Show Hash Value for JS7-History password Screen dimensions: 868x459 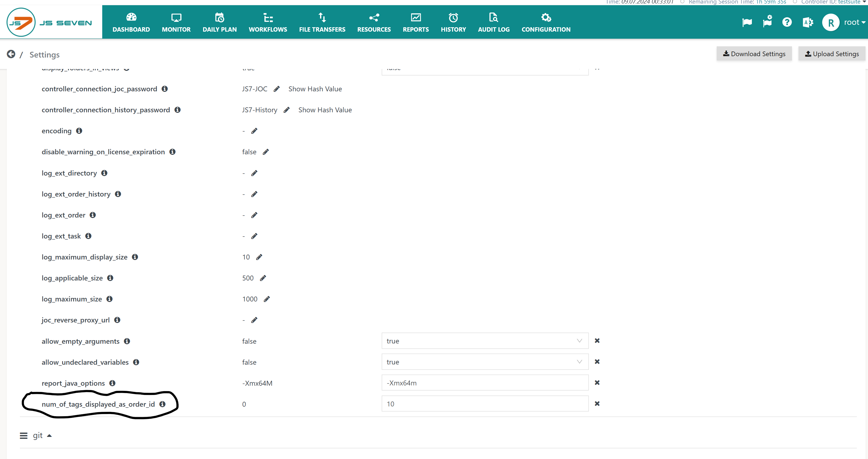[325, 110]
